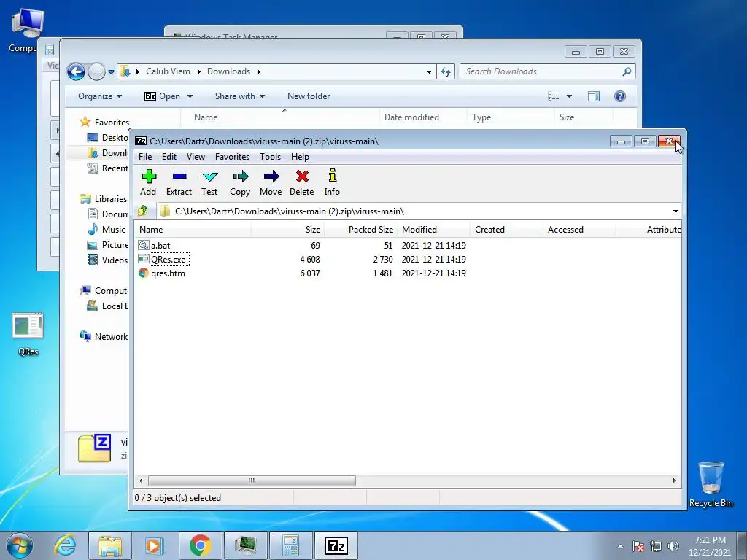Open the Explorer view options dropdown arrow
Viewport: 747px width, 560px height.
[569, 96]
